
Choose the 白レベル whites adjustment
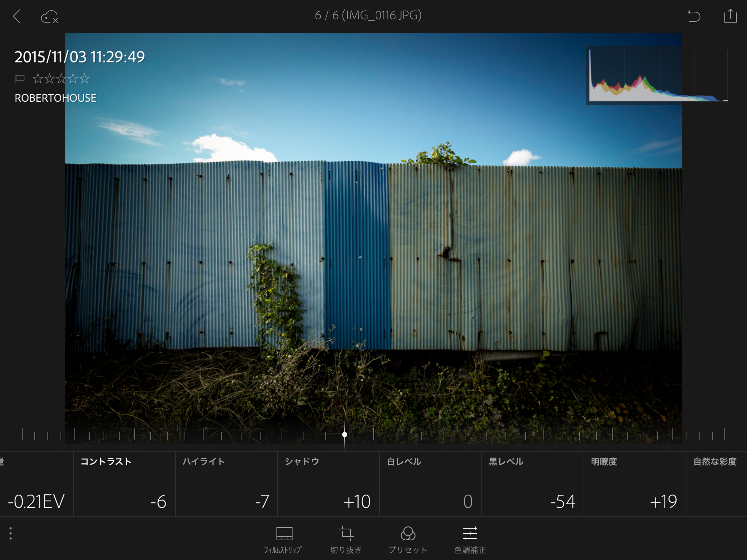pos(431,484)
